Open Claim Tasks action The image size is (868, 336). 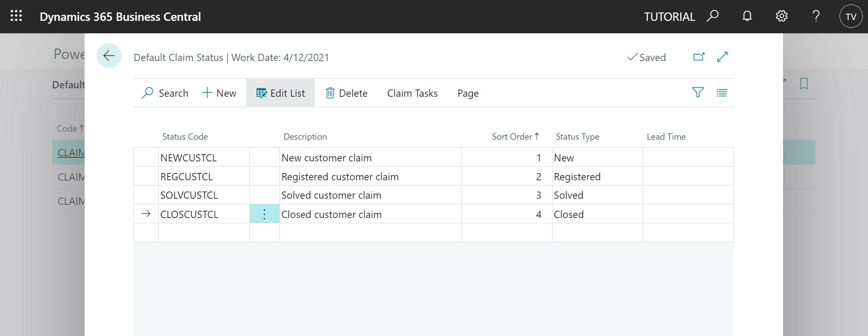tap(412, 93)
